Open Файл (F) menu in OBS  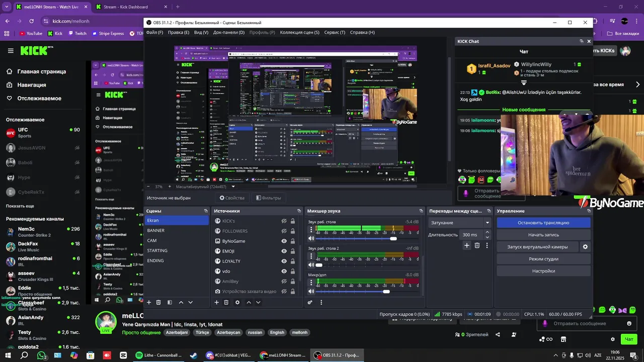pos(154,32)
